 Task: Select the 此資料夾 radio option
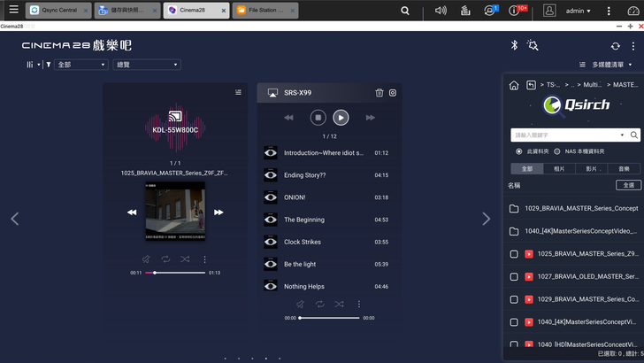click(x=518, y=151)
